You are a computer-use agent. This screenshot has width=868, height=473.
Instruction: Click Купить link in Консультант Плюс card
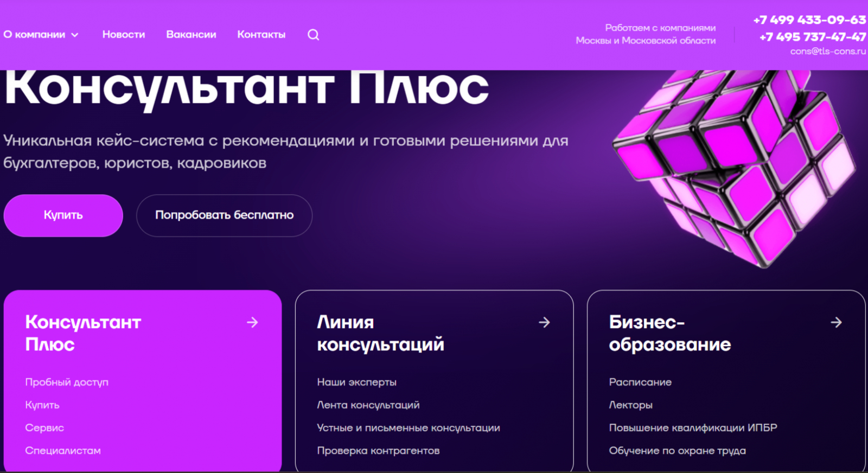tap(42, 405)
